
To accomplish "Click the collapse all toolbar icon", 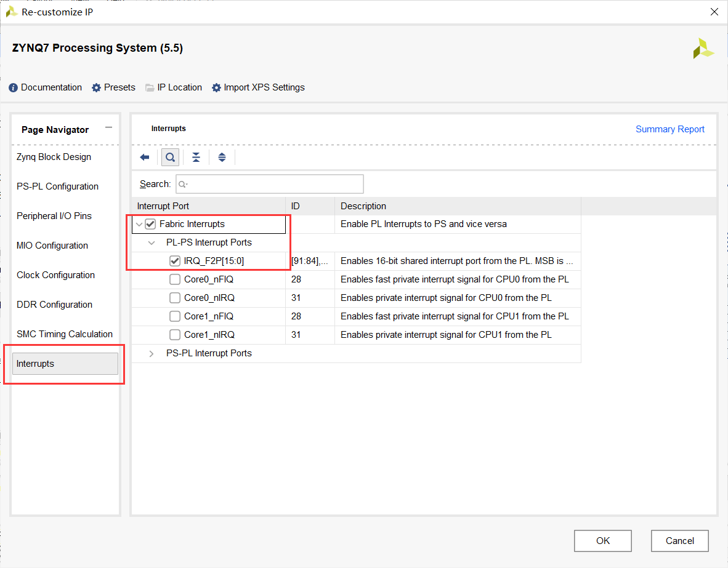I will tap(196, 158).
